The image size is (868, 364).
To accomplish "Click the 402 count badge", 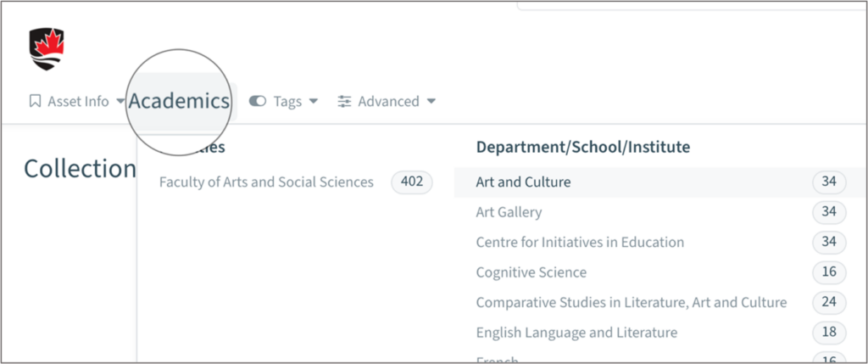I will pos(411,182).
